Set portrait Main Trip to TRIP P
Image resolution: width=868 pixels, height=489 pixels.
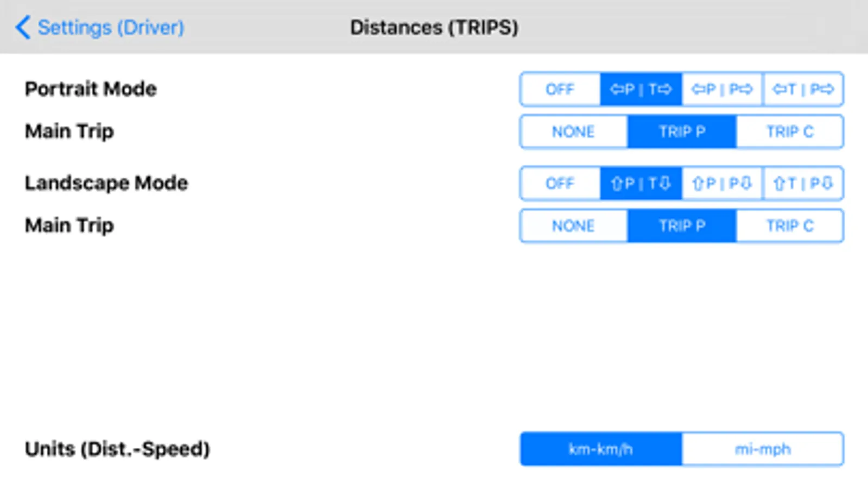682,131
